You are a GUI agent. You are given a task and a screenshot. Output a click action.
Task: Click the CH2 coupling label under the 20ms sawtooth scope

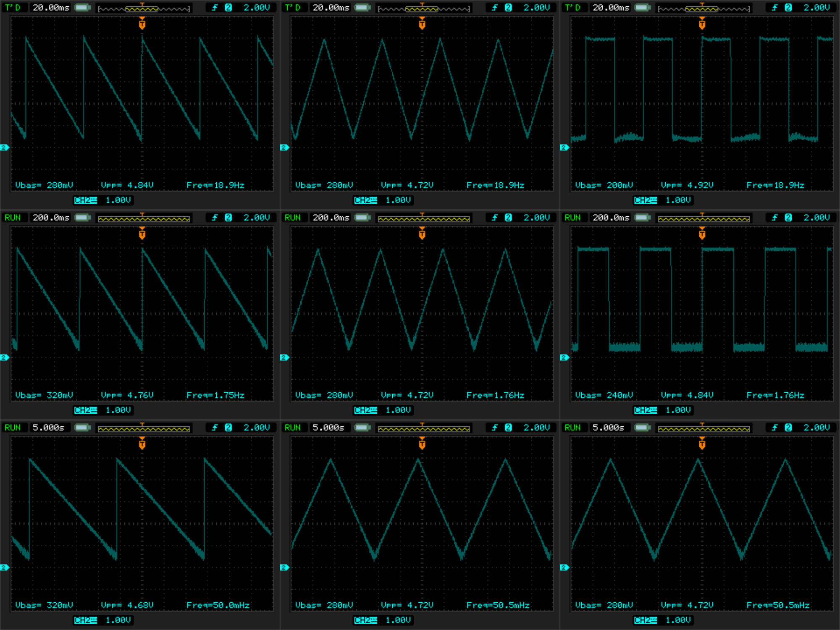point(86,200)
